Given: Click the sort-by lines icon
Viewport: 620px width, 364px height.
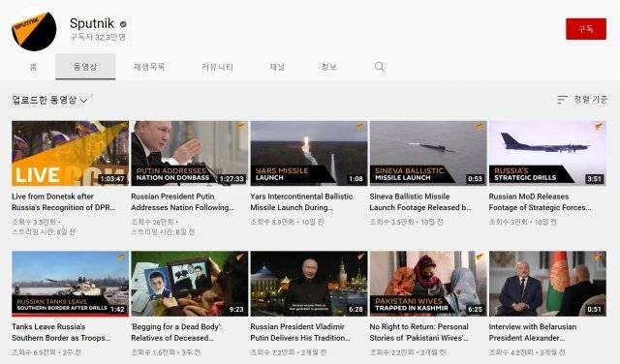Looking at the screenshot, I should (x=562, y=100).
